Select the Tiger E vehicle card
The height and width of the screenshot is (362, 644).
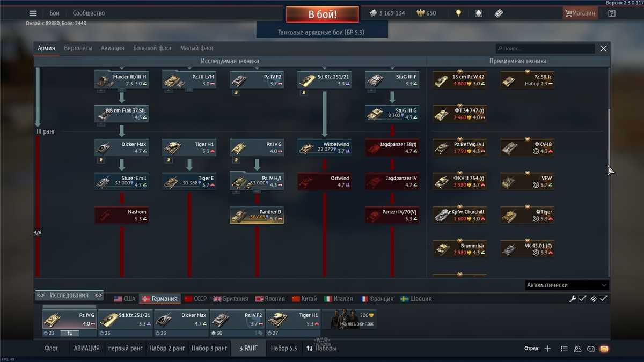coord(189,181)
